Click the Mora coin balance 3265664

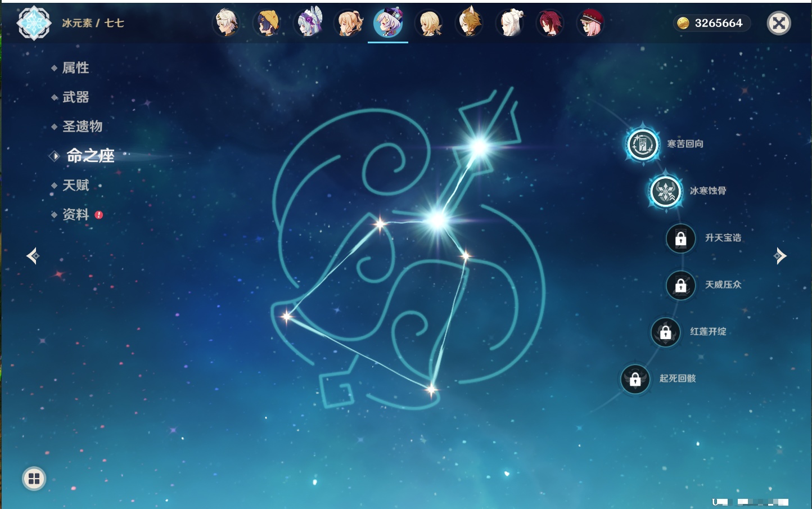711,23
